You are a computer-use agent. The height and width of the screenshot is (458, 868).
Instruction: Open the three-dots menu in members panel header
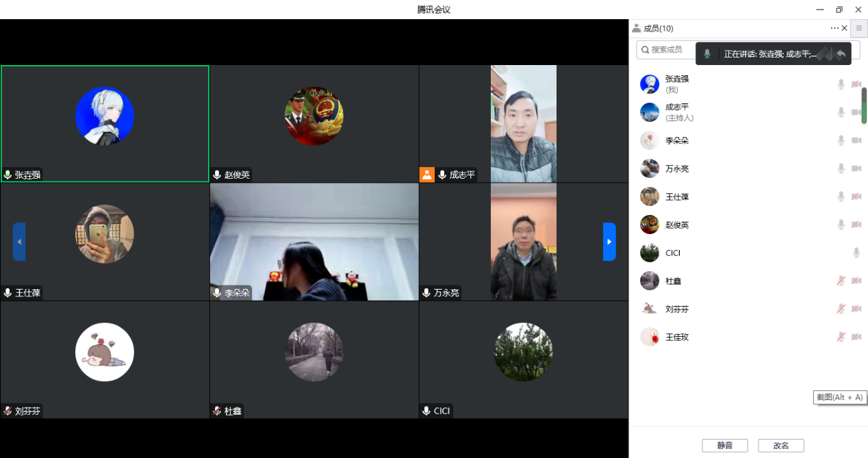(x=834, y=28)
